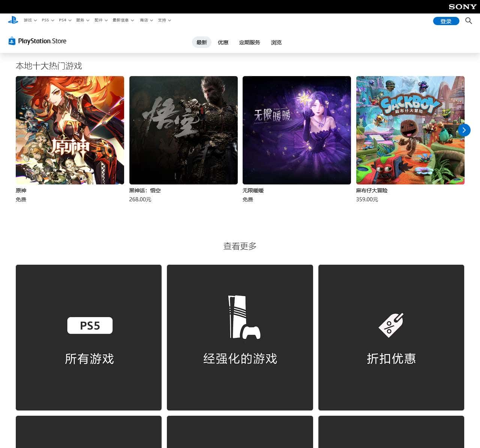Click the 359.00元 price
This screenshot has width=480, height=448.
367,199
